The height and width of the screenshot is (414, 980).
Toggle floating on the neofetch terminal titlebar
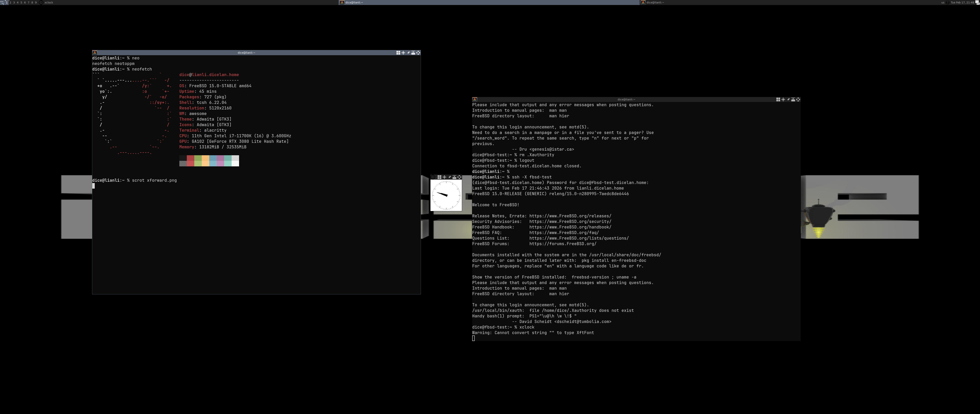click(x=398, y=53)
